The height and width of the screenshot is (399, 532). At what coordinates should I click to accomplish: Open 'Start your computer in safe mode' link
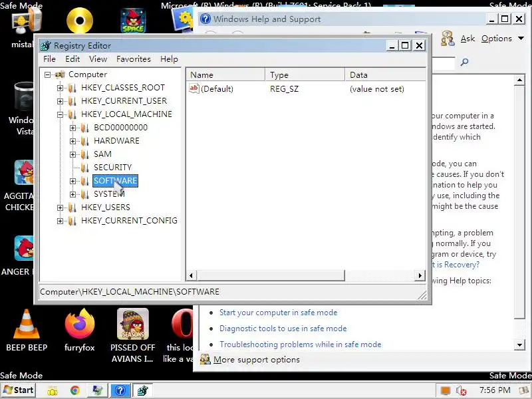coord(278,313)
